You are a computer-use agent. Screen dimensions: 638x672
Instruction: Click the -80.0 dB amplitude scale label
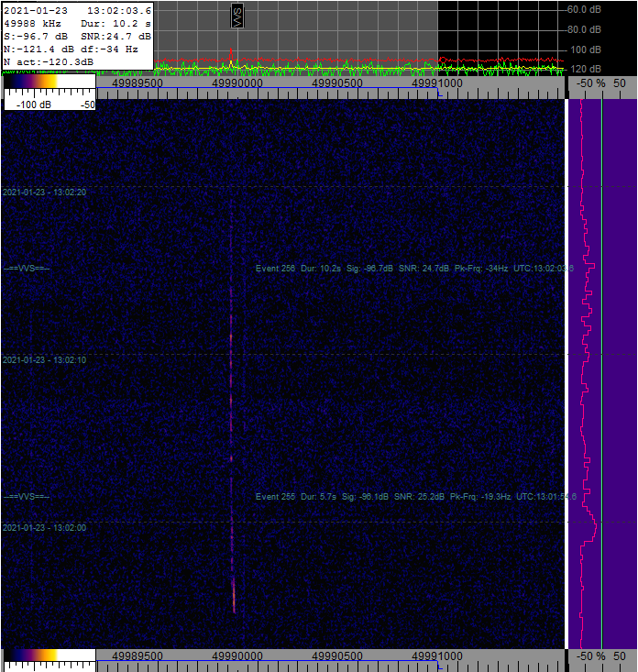point(584,29)
